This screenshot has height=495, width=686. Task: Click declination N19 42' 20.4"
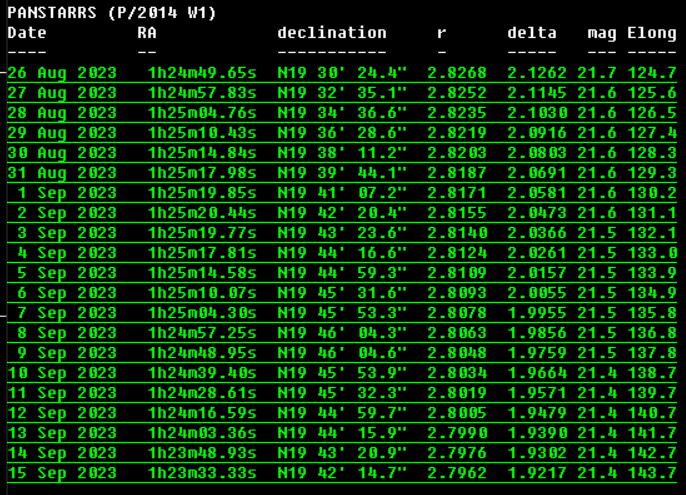[342, 213]
